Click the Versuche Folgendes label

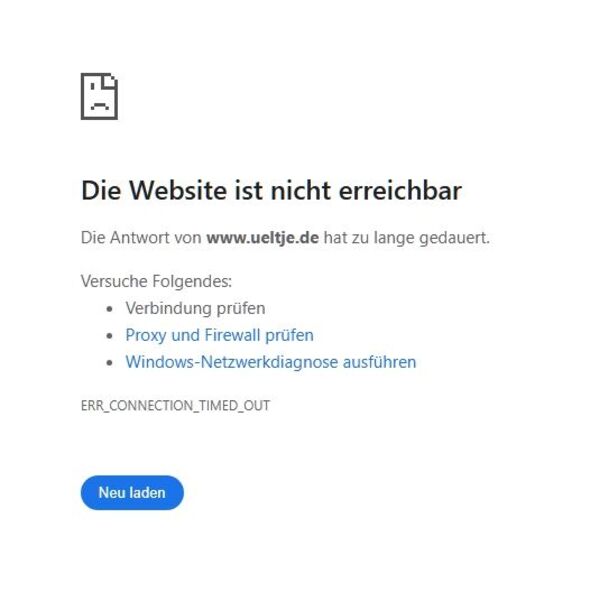pyautogui.click(x=156, y=281)
